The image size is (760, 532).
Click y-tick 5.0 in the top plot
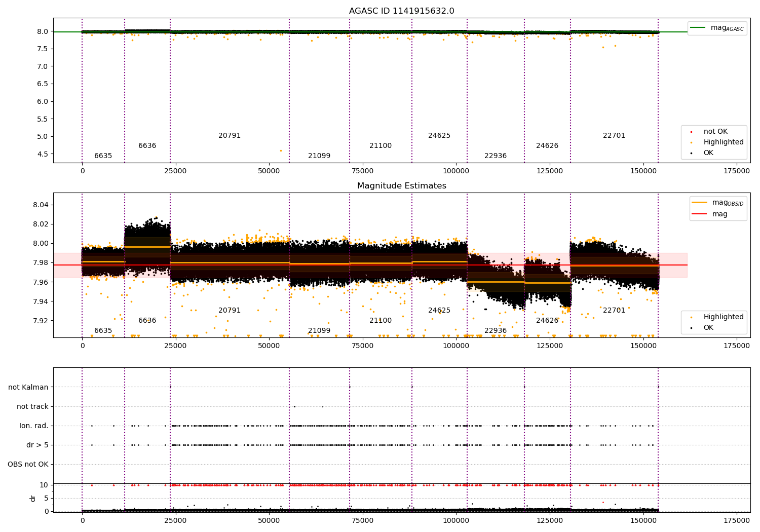pos(43,136)
